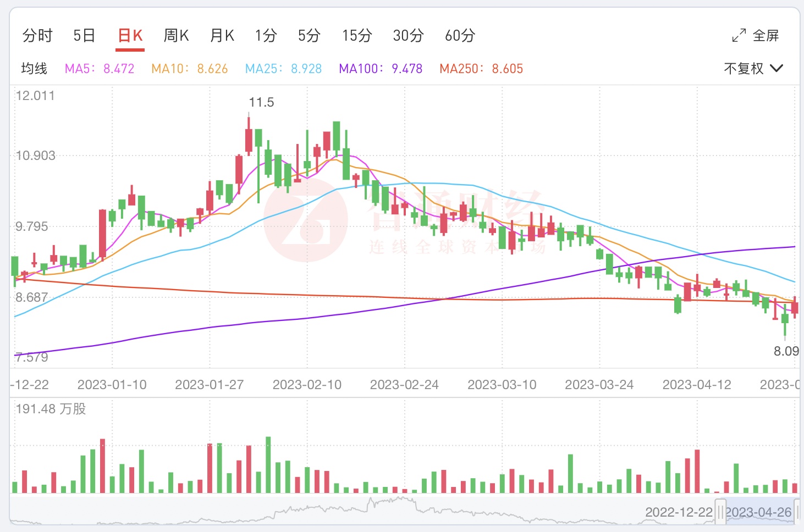Click the 均线 moving average label
The width and height of the screenshot is (804, 532).
(34, 69)
